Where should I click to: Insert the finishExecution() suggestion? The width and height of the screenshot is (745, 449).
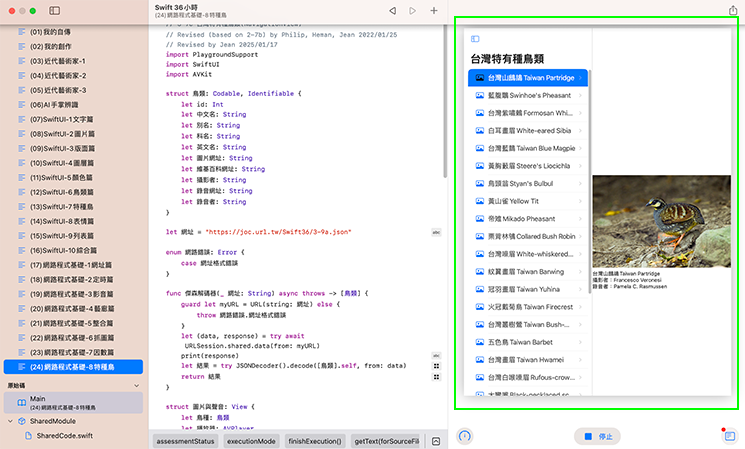pyautogui.click(x=316, y=441)
